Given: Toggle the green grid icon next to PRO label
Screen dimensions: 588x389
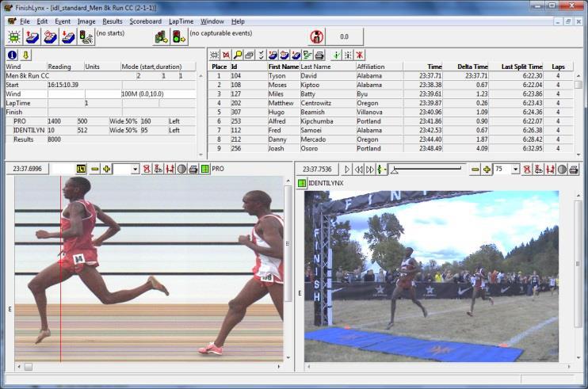Looking at the screenshot, I should pos(204,169).
